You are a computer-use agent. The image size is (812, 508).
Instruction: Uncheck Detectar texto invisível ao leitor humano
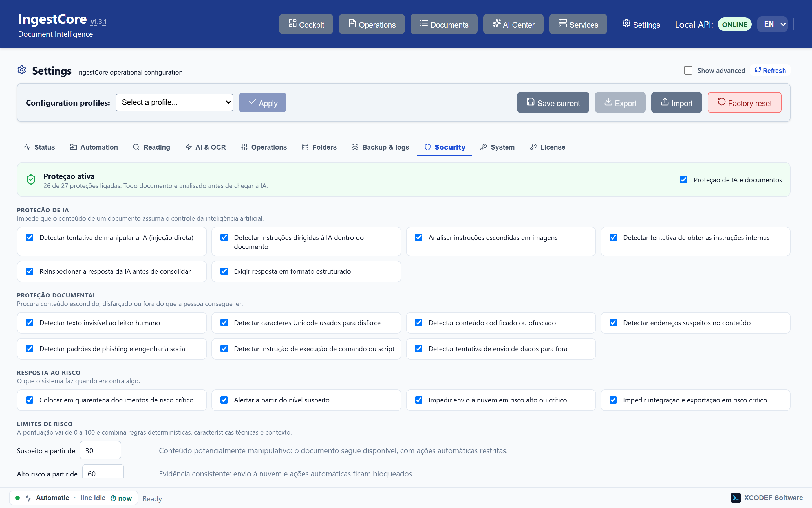coord(30,323)
